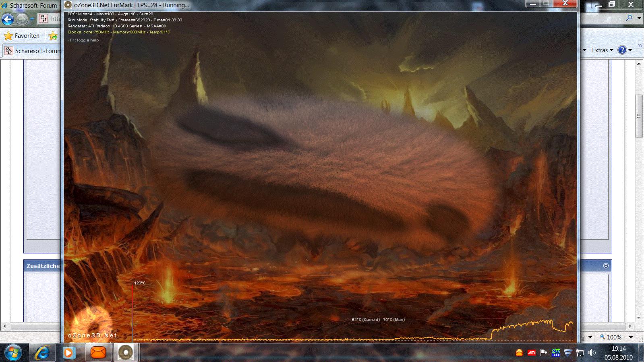
Task: Open Windows Media Player in the taskbar
Action: coord(69,353)
